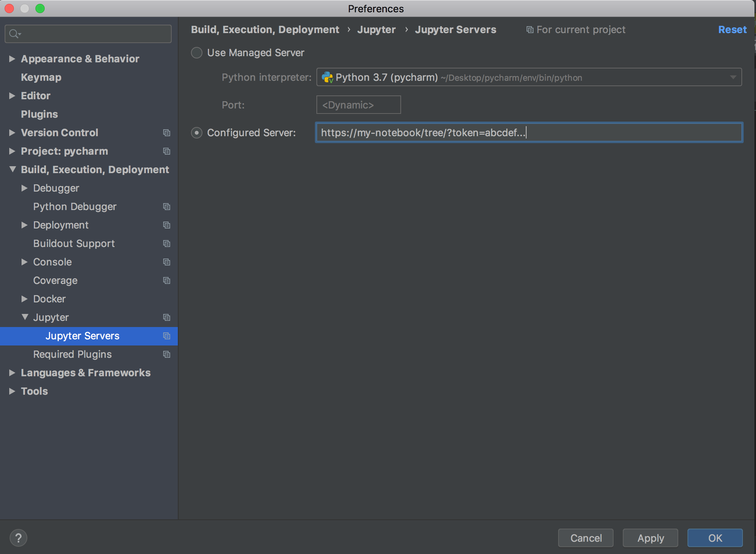756x554 pixels.
Task: Open help with the question mark button
Action: [x=18, y=538]
